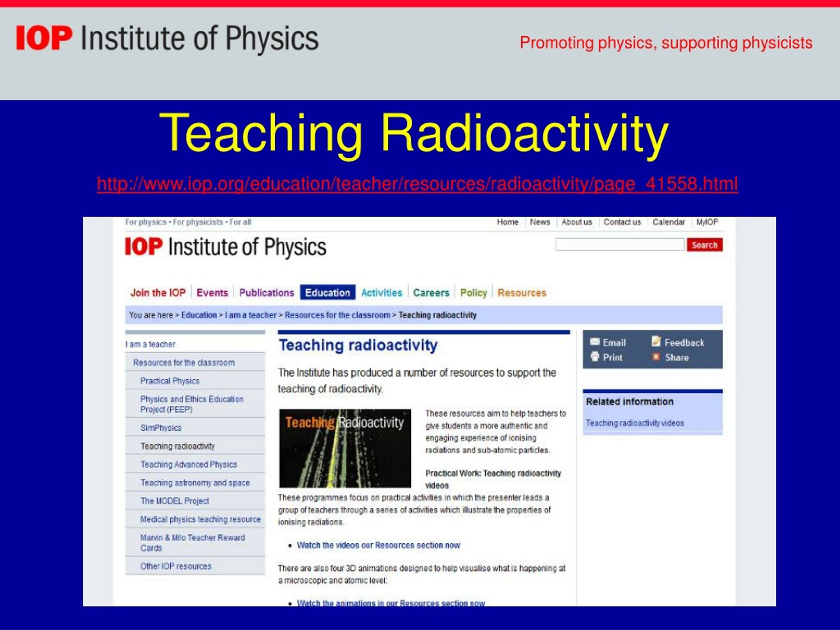This screenshot has height=630, width=840.
Task: Click inside the search text field
Action: coord(620,244)
